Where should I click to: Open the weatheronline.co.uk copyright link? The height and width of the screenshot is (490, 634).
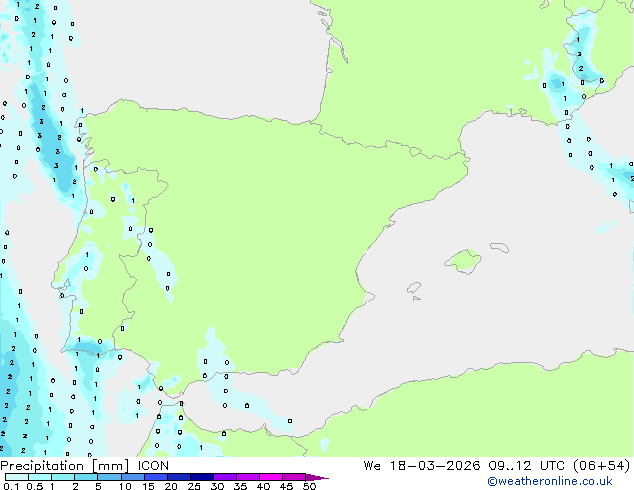coord(550,482)
